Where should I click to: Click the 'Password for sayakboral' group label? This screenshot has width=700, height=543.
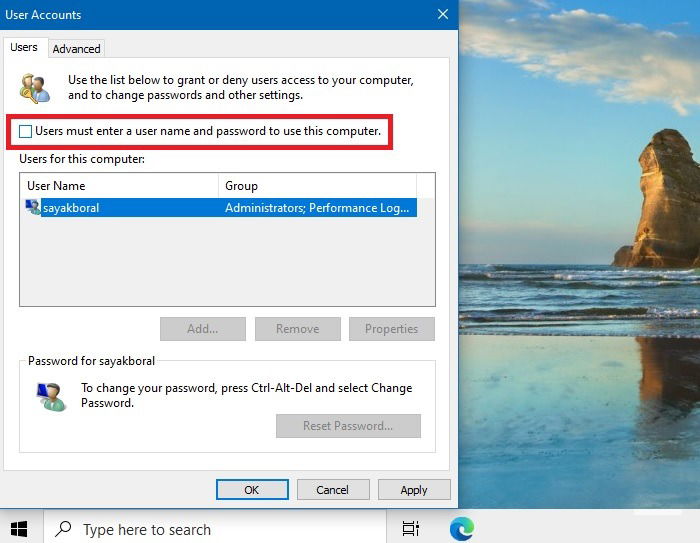point(92,361)
